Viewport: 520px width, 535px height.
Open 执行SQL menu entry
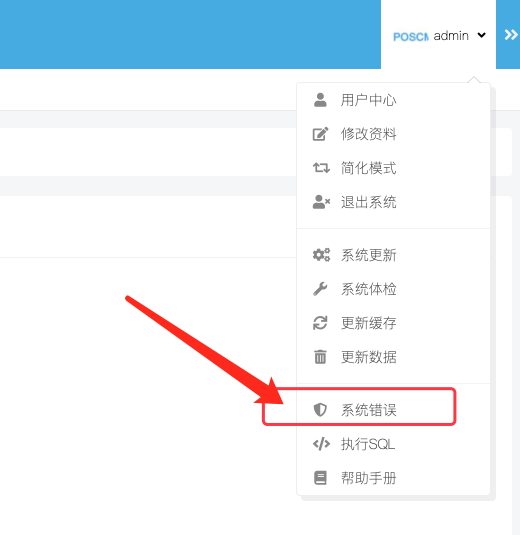[x=393, y=444]
